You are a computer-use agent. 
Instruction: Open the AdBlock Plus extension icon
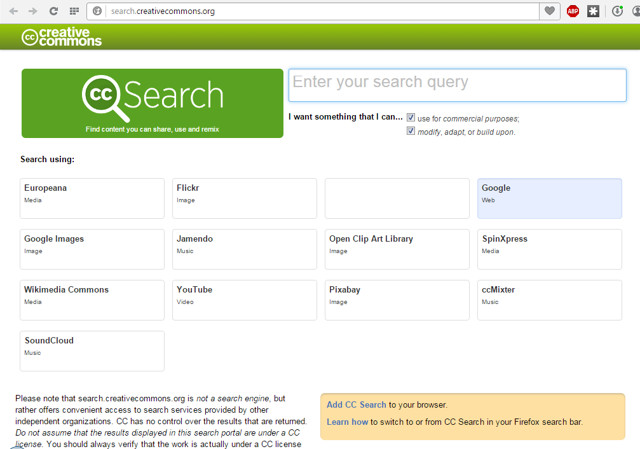click(573, 11)
